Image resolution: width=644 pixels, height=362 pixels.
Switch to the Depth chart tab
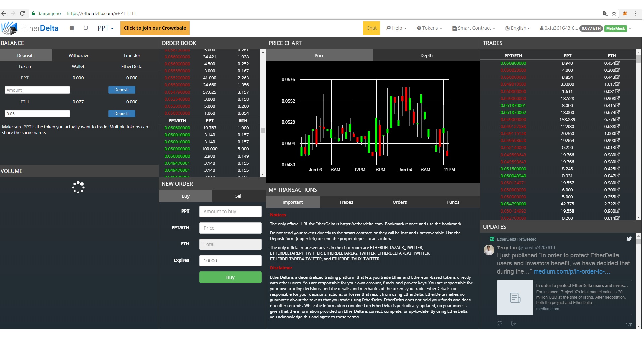(426, 55)
